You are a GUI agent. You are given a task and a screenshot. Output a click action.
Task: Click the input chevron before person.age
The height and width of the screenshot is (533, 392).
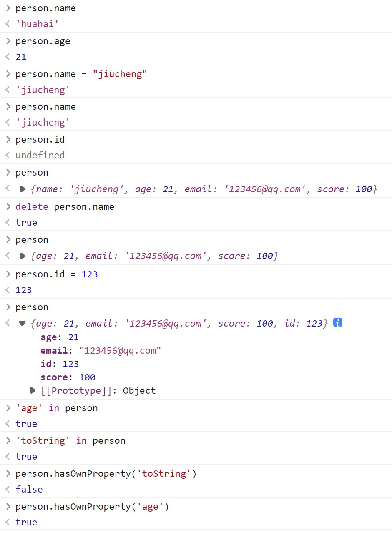8,41
